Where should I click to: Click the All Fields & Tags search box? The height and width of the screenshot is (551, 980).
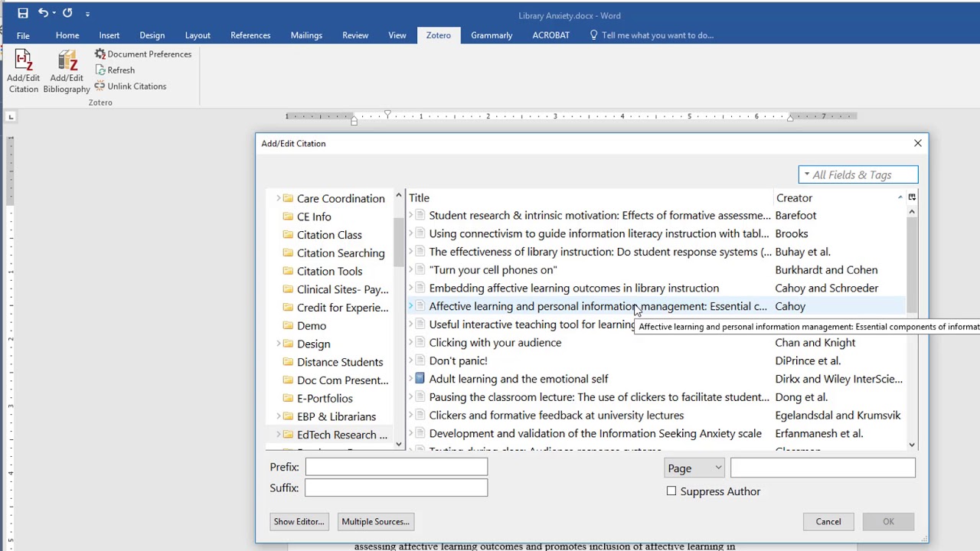click(x=858, y=174)
